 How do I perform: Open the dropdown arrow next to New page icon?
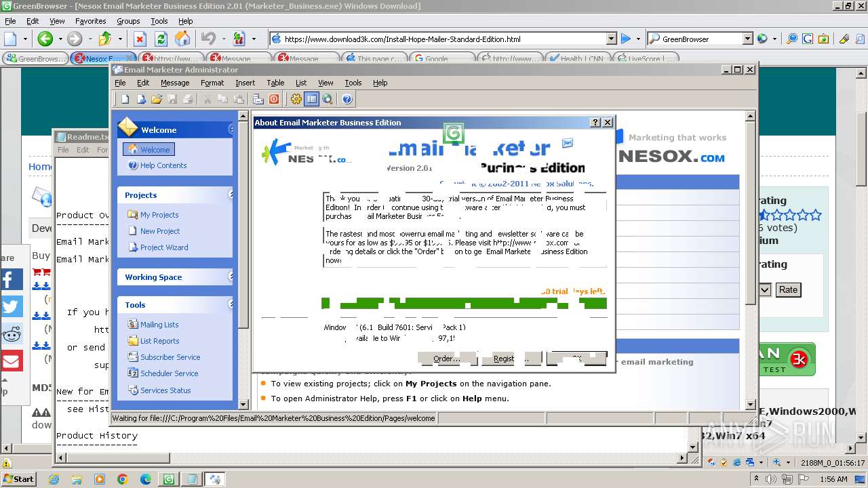[26, 39]
